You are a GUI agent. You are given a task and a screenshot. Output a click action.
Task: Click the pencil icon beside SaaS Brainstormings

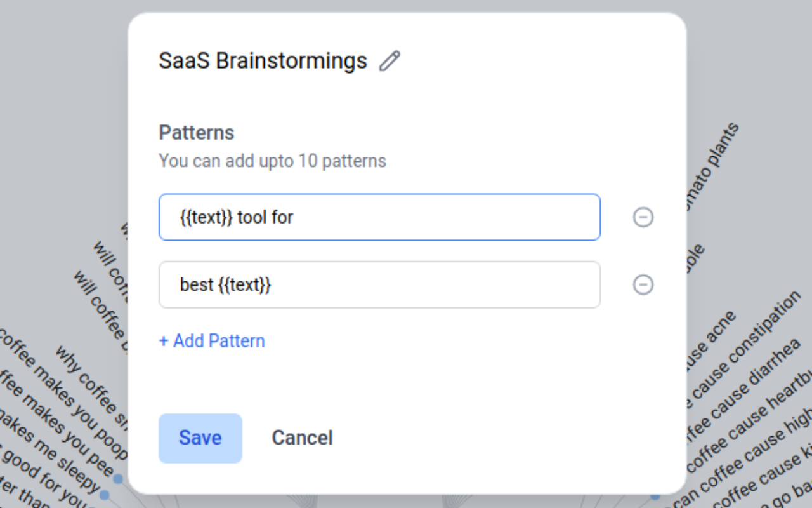pyautogui.click(x=390, y=61)
